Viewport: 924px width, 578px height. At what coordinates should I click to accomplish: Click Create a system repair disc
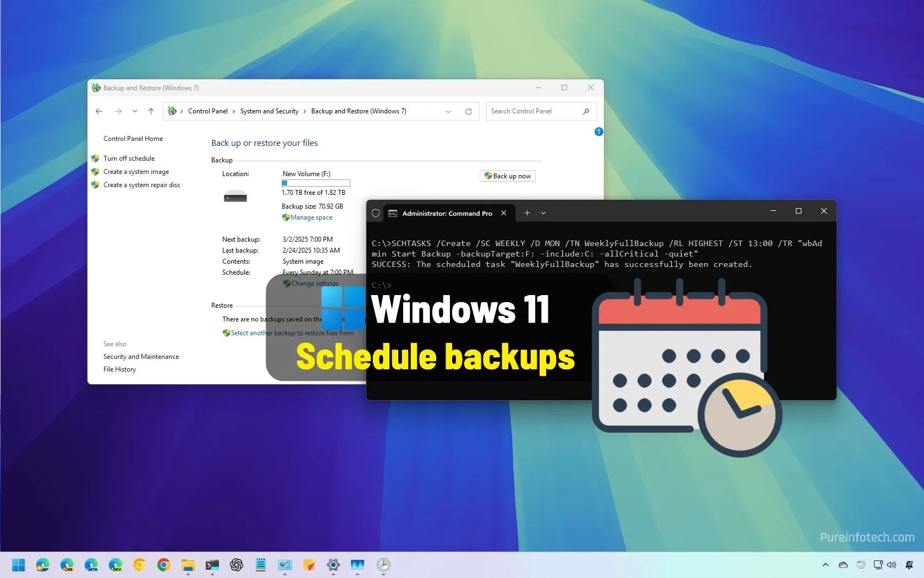coord(142,185)
